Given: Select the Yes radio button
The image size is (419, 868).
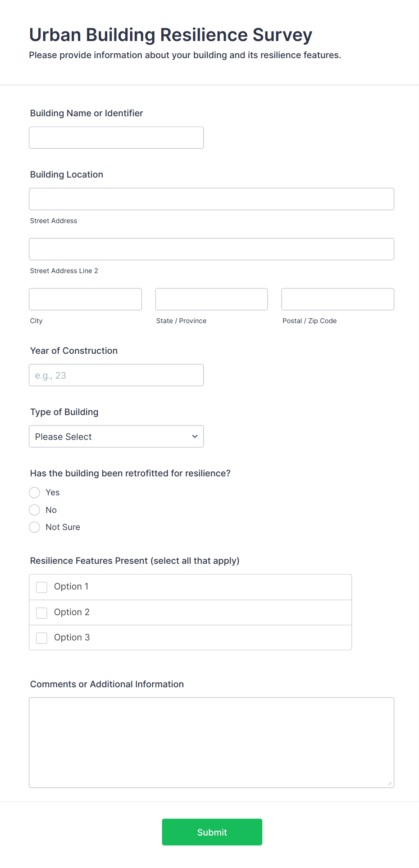Looking at the screenshot, I should (35, 493).
